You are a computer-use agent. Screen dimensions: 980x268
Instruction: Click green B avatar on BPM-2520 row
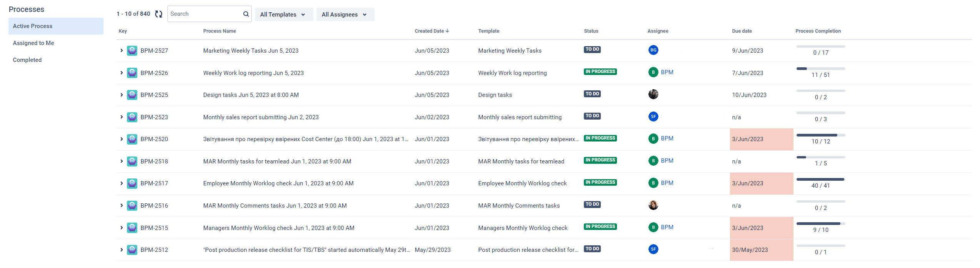653,138
